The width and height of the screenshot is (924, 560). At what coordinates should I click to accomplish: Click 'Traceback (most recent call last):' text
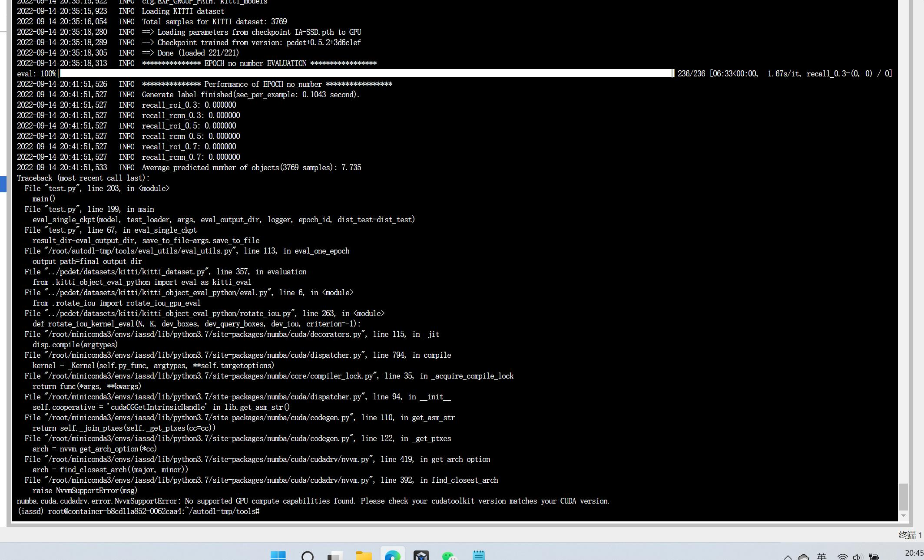click(83, 178)
